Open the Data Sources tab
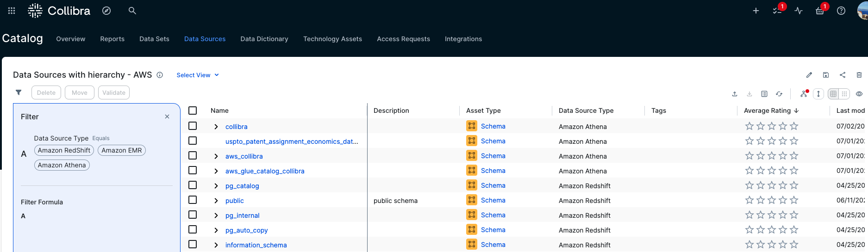The width and height of the screenshot is (868, 252). tap(205, 39)
